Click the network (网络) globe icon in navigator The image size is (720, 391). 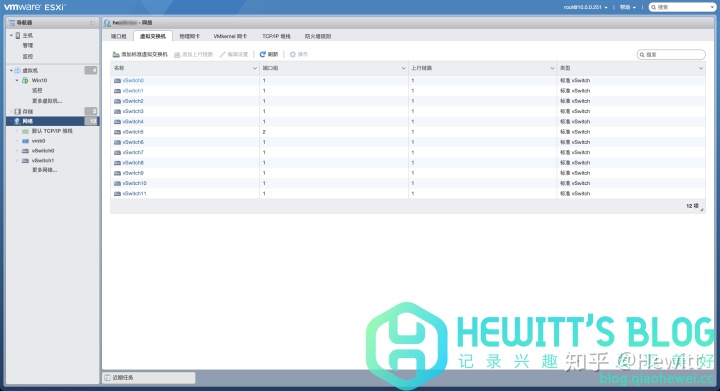point(17,121)
